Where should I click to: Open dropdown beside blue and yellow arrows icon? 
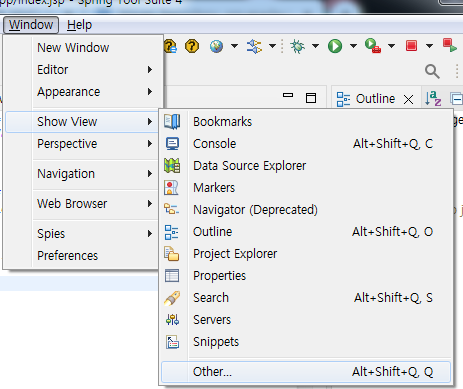coord(273,46)
